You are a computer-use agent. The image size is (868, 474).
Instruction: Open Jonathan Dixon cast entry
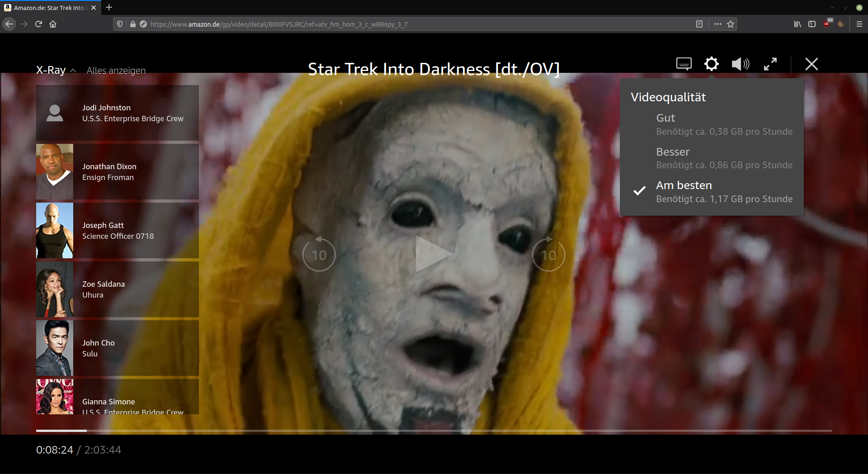(118, 172)
